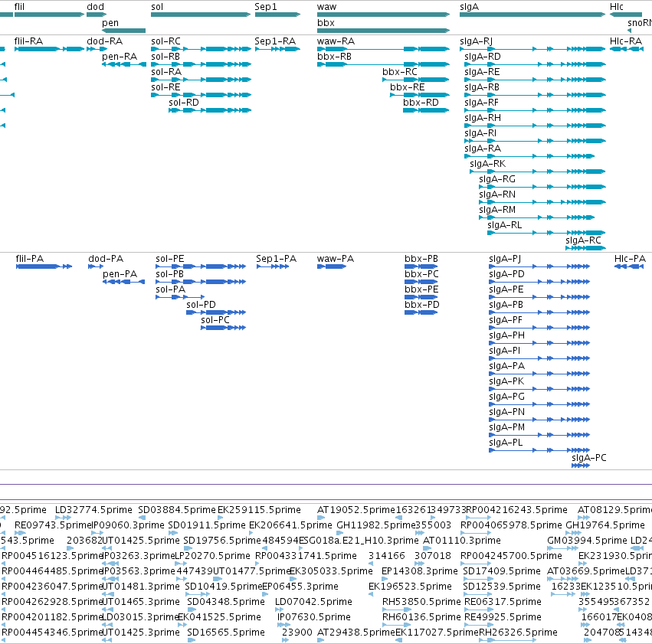Image resolution: width=652 pixels, height=644 pixels.
Task: Click the slgA-RD transcript label
Action: click(x=483, y=57)
